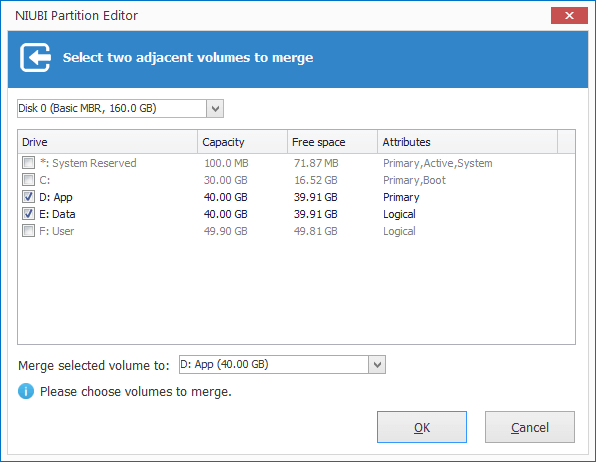Click the 'Logical' attribute of F: User
Image resolution: width=596 pixels, height=462 pixels.
tap(399, 231)
